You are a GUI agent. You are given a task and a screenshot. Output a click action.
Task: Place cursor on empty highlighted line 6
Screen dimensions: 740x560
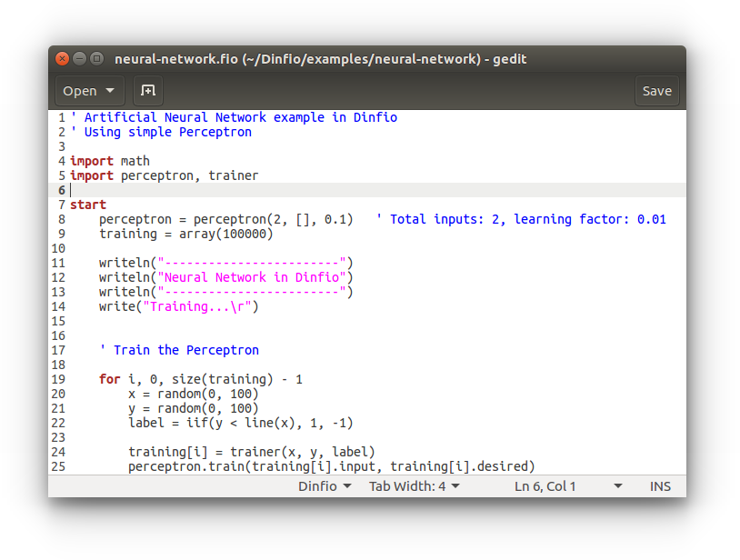click(364, 190)
